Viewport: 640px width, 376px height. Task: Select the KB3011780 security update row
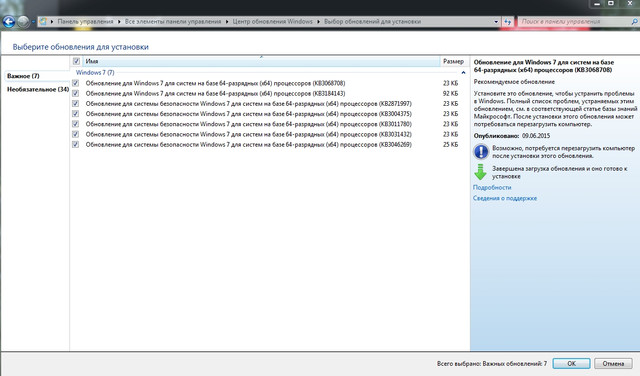pyautogui.click(x=249, y=124)
